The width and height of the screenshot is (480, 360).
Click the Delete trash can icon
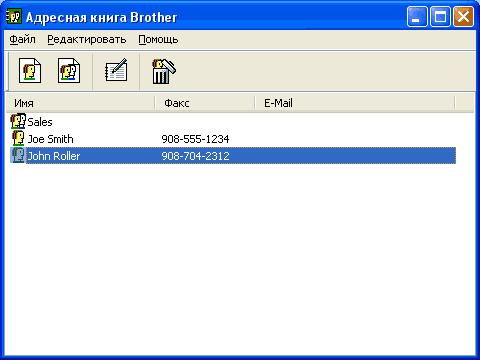click(163, 71)
